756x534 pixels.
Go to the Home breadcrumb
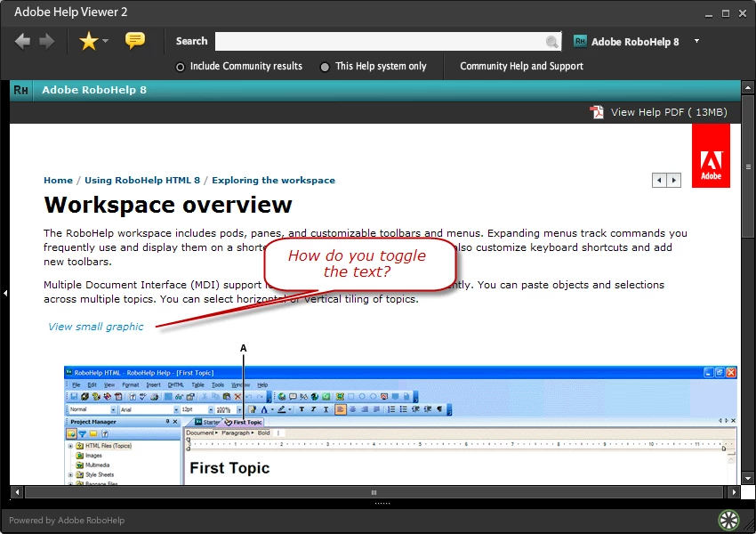click(x=58, y=180)
